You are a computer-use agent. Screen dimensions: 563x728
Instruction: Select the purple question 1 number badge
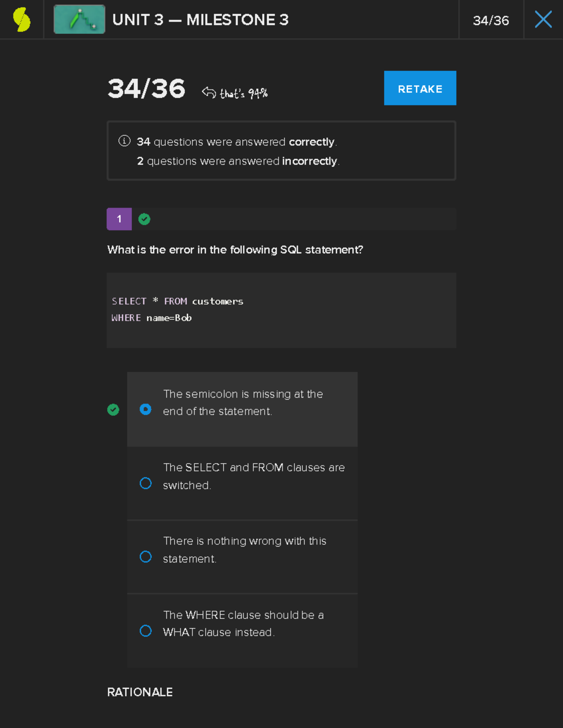tap(119, 219)
